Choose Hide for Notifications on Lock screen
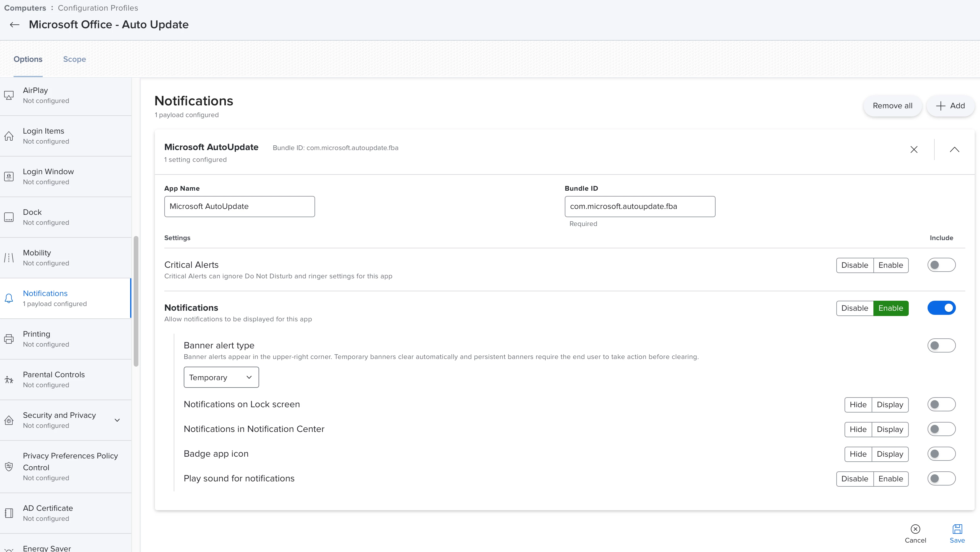 click(x=858, y=405)
